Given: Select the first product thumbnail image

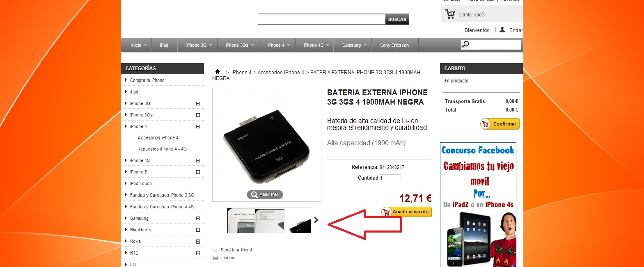Looking at the screenshot, I should coord(241,221).
